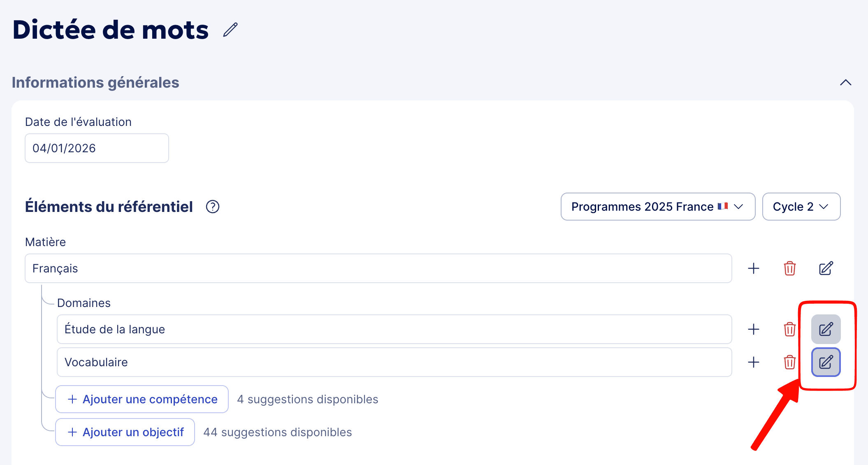Viewport: 868px width, 465px height.
Task: Click the Français matière field
Action: click(378, 268)
